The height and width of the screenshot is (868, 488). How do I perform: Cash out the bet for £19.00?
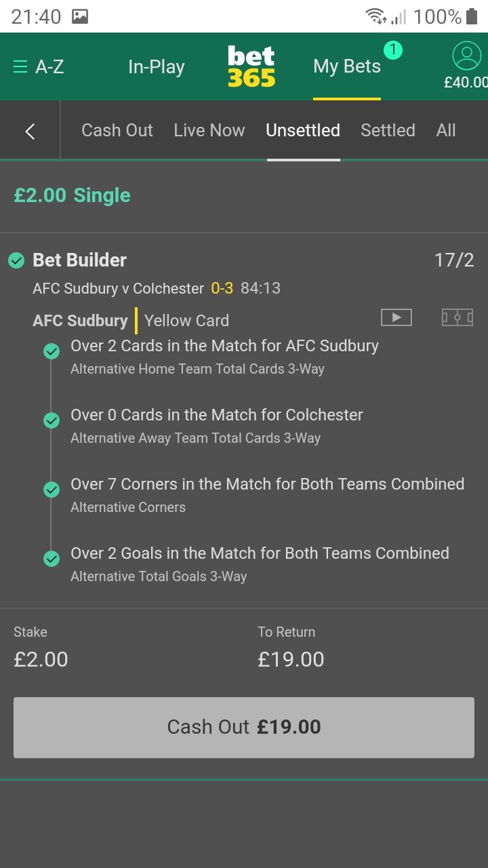tap(244, 728)
